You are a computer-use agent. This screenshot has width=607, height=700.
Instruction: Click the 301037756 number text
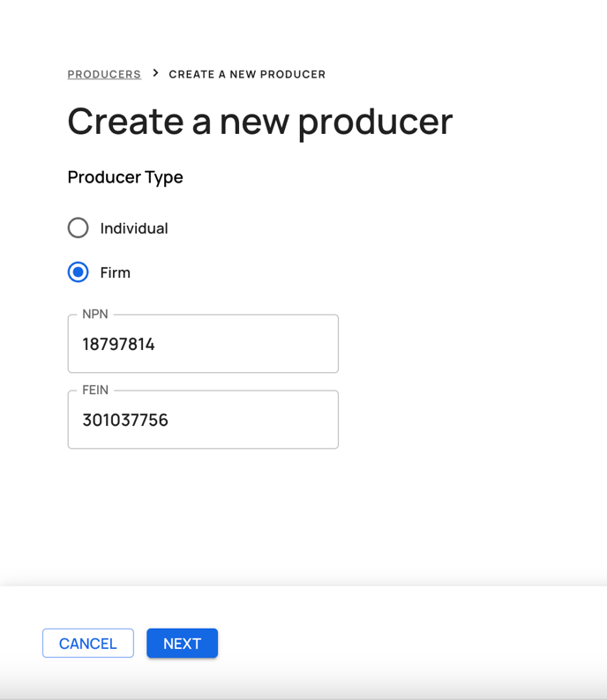tap(125, 421)
